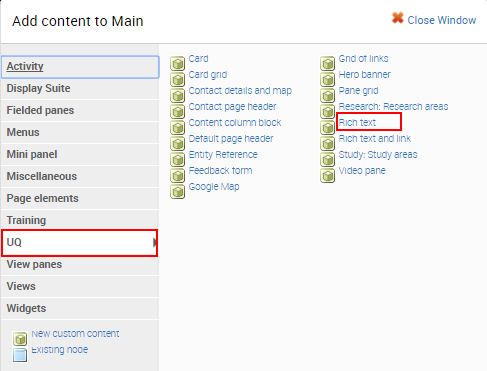Pick the Rich text and link option
487x371 pixels.
pyautogui.click(x=375, y=138)
